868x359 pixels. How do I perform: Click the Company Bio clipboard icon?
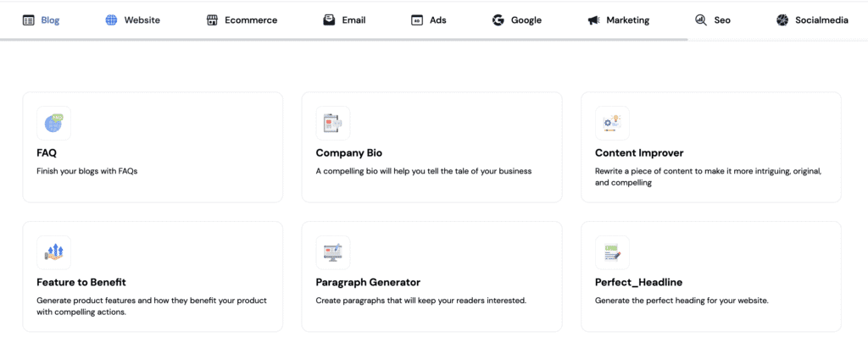click(x=332, y=124)
